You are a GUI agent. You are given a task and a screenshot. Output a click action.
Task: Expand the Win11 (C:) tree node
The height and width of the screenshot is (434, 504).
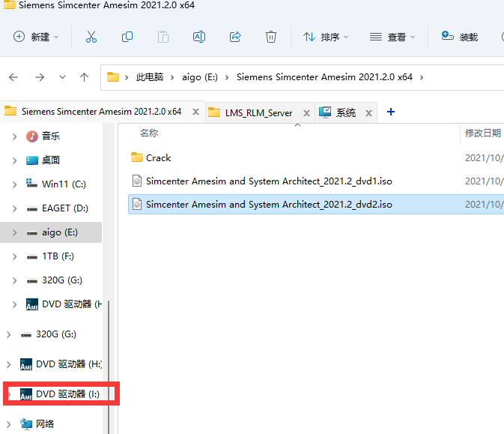(x=14, y=184)
